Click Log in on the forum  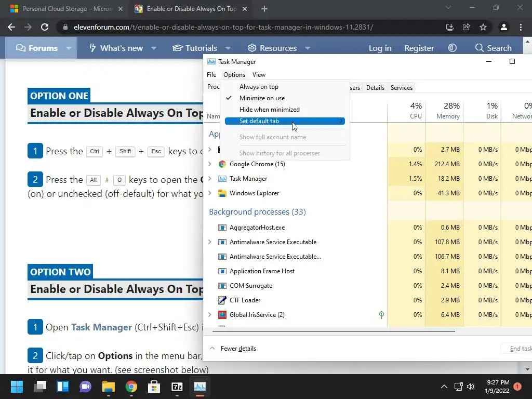click(x=380, y=48)
